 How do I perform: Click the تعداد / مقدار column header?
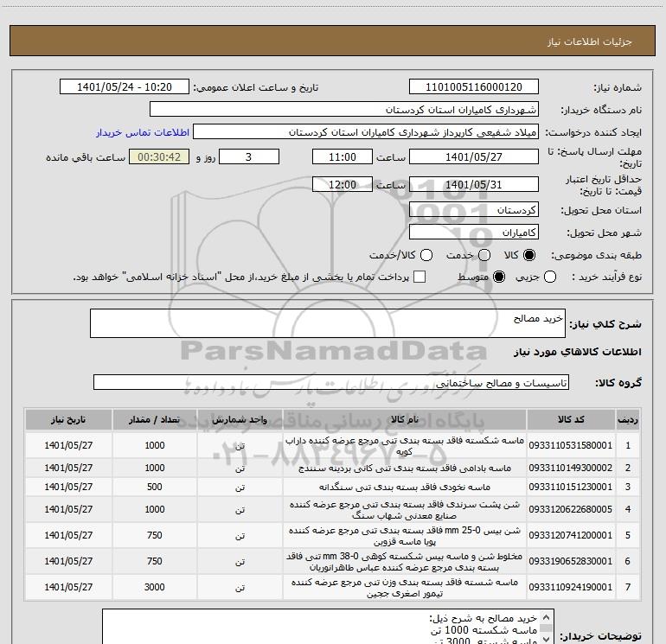pyautogui.click(x=154, y=420)
